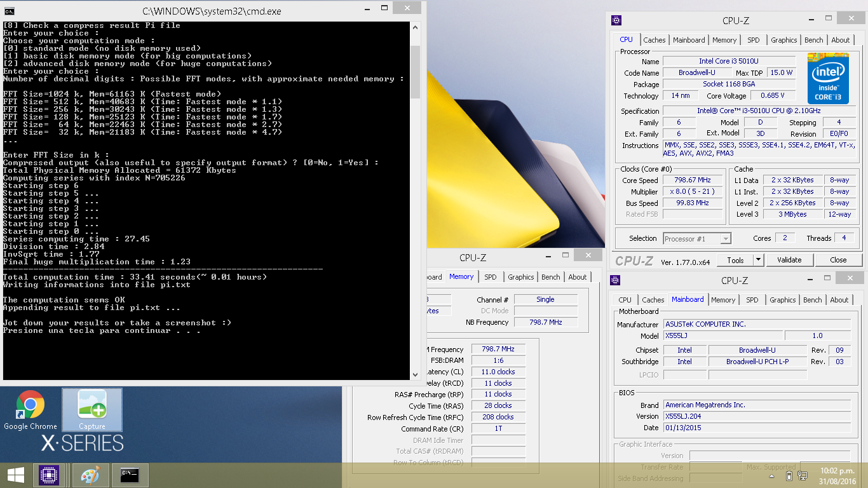
Task: Open the SPD tab in the Mainboard CPU-Z window
Action: [x=752, y=300]
